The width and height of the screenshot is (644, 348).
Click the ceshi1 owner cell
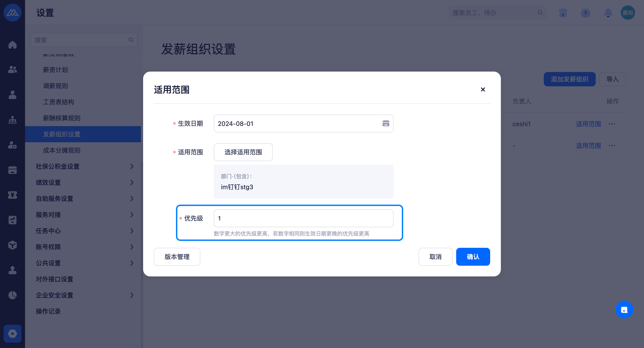coord(521,124)
